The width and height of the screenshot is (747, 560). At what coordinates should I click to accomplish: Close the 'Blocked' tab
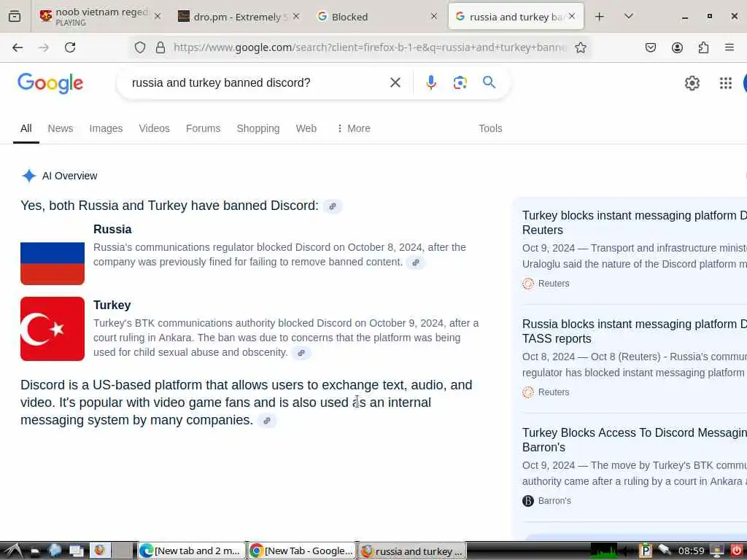tap(433, 17)
